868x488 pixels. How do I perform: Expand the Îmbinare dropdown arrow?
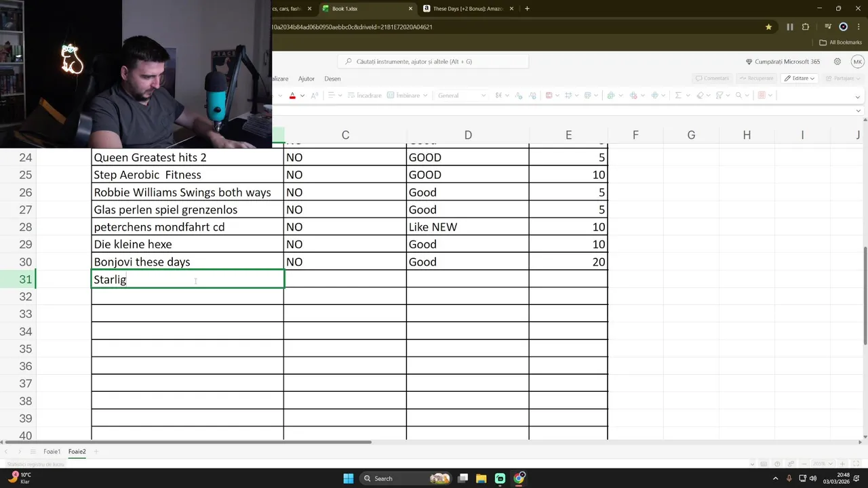(426, 96)
